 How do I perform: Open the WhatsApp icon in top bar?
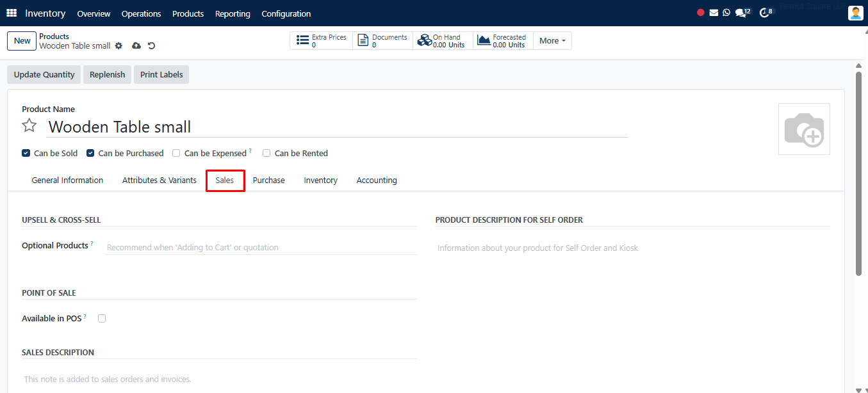click(x=726, y=13)
